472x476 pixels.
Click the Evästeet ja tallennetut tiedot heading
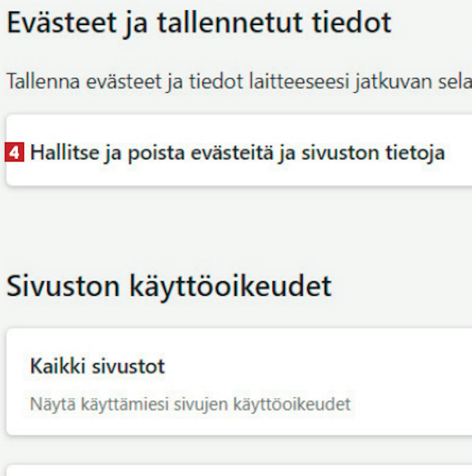(199, 23)
